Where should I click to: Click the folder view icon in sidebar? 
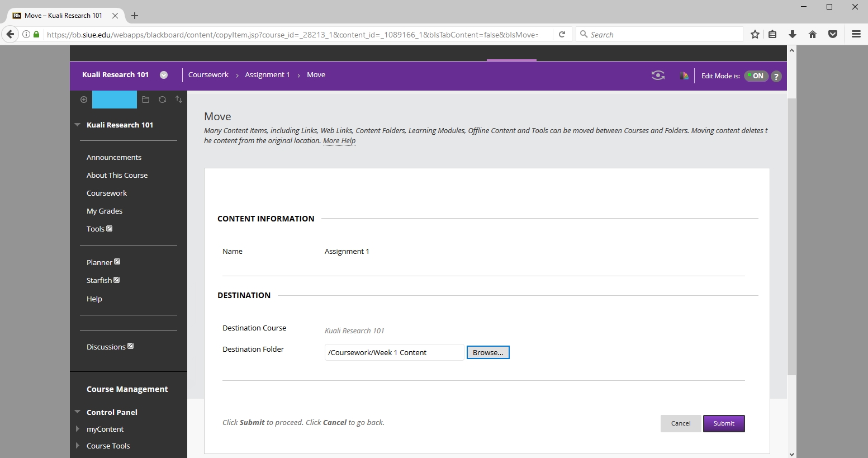tap(145, 100)
